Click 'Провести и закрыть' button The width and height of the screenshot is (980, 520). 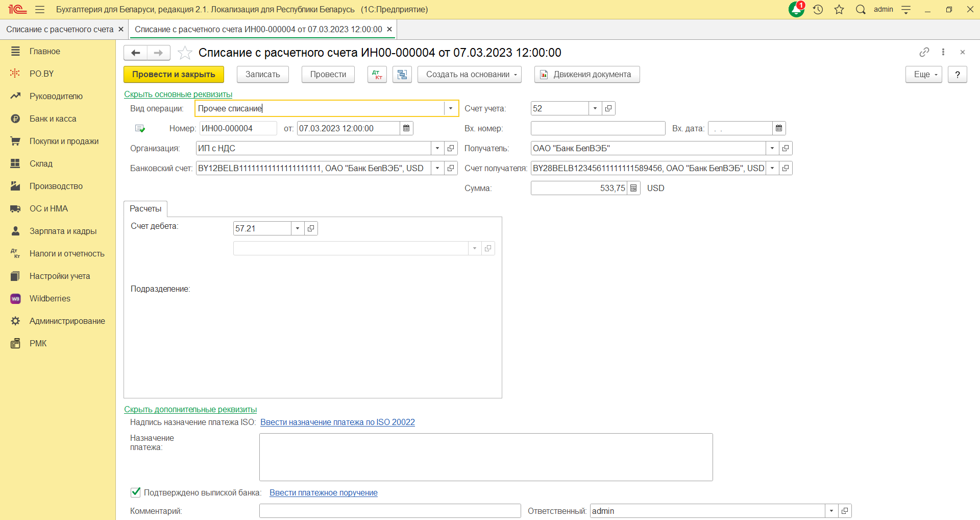pyautogui.click(x=174, y=75)
